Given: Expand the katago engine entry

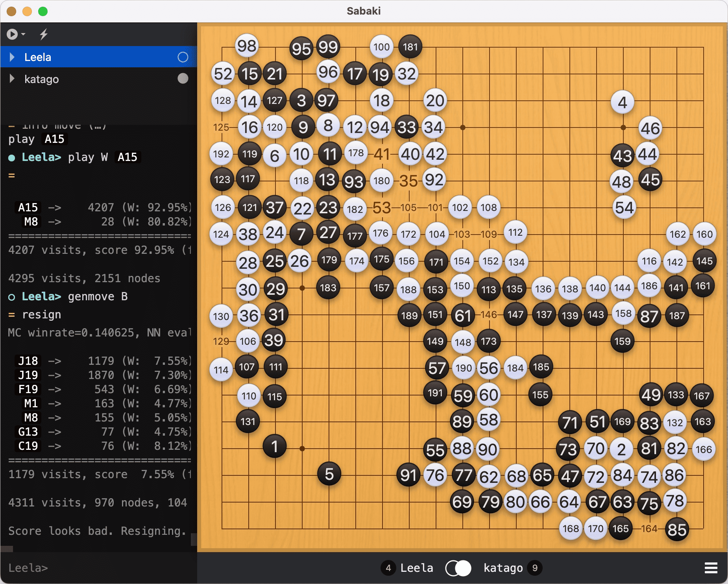Looking at the screenshot, I should click(x=12, y=79).
